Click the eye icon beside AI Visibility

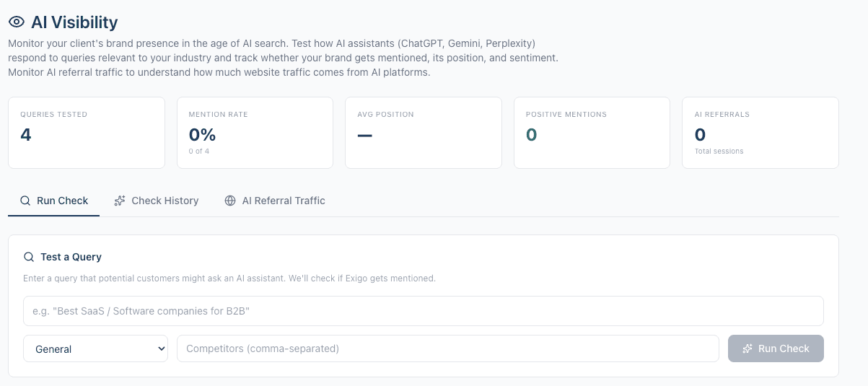click(x=16, y=22)
